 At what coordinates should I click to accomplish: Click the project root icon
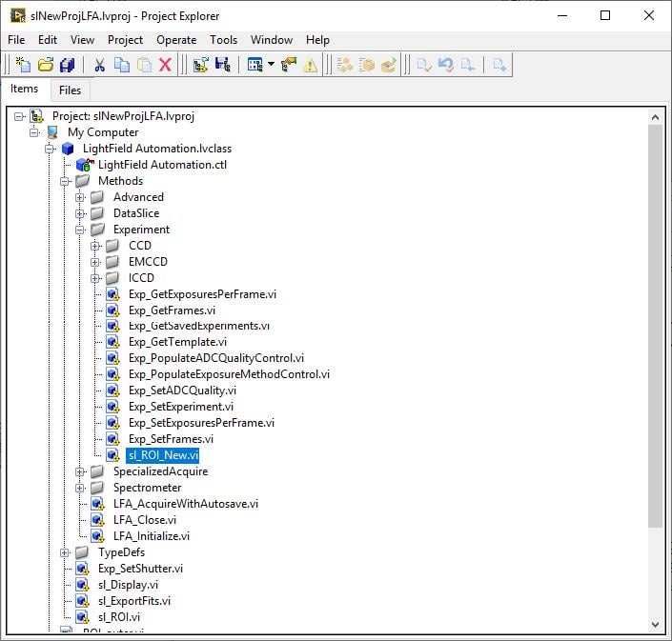coord(37,116)
